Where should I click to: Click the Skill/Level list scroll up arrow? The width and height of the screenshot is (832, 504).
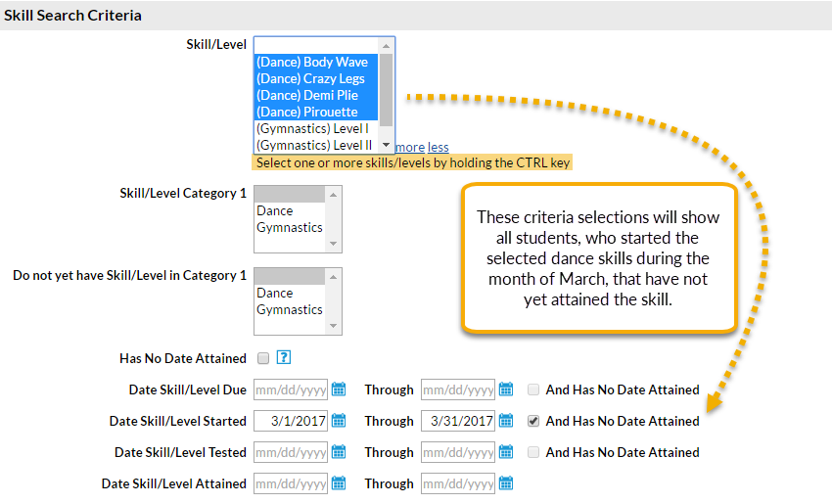pyautogui.click(x=387, y=46)
